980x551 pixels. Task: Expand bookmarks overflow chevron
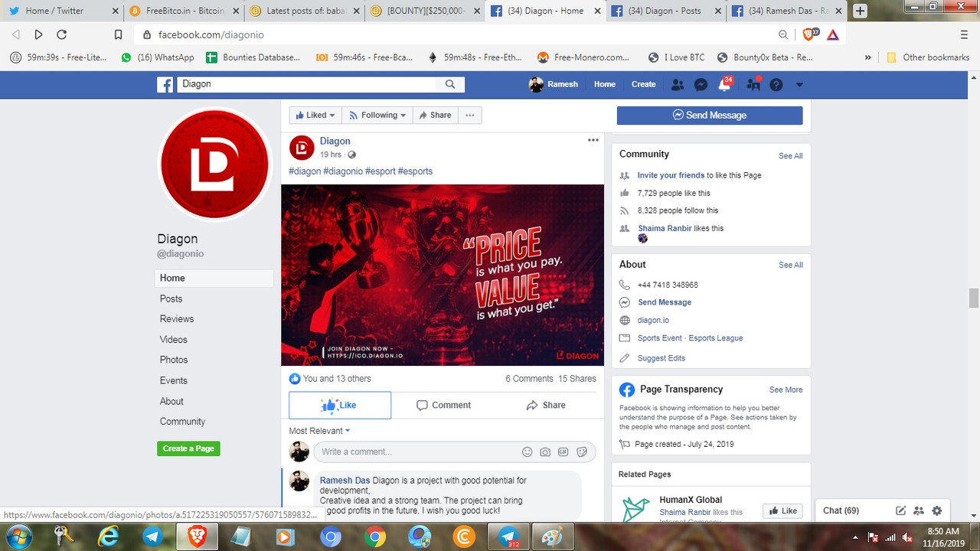click(867, 57)
